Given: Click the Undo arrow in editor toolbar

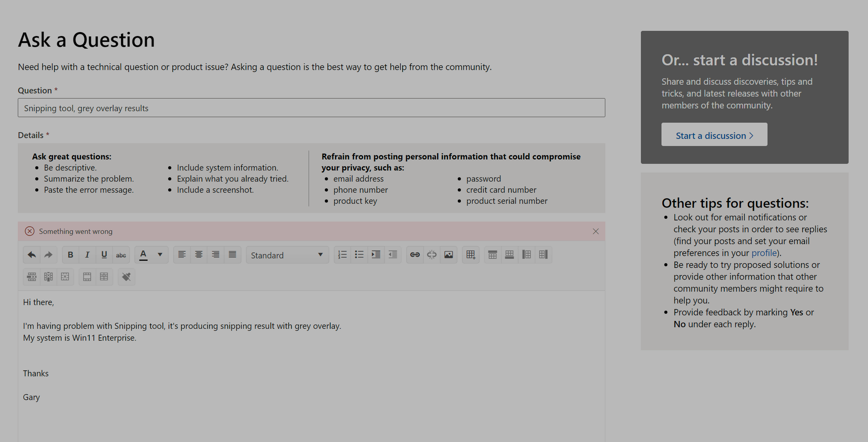Looking at the screenshot, I should pyautogui.click(x=32, y=255).
